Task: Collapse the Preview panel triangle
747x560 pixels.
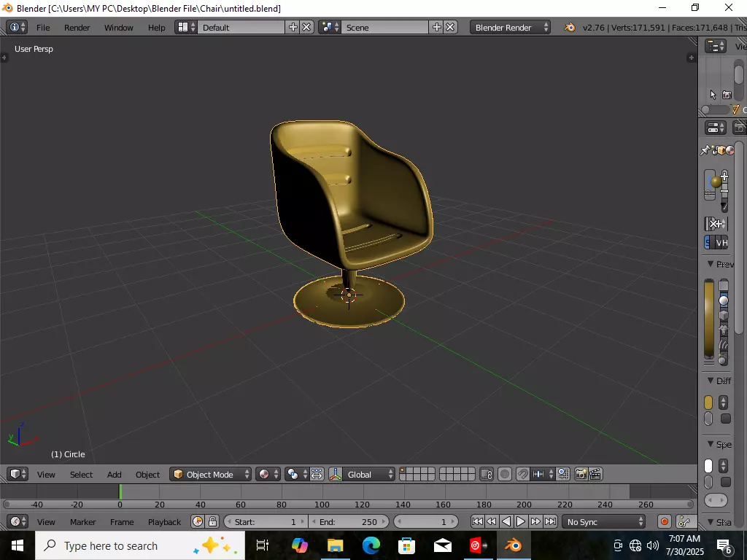Action: (x=711, y=264)
